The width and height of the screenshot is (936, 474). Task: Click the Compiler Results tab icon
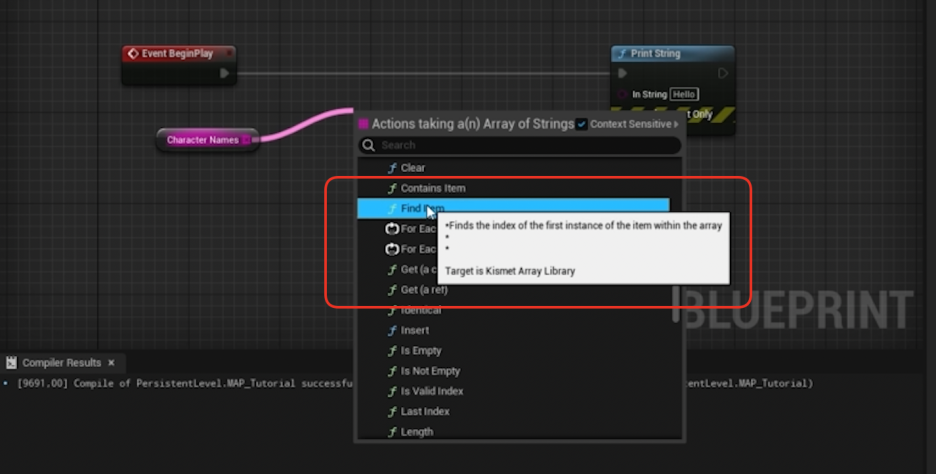pos(11,363)
